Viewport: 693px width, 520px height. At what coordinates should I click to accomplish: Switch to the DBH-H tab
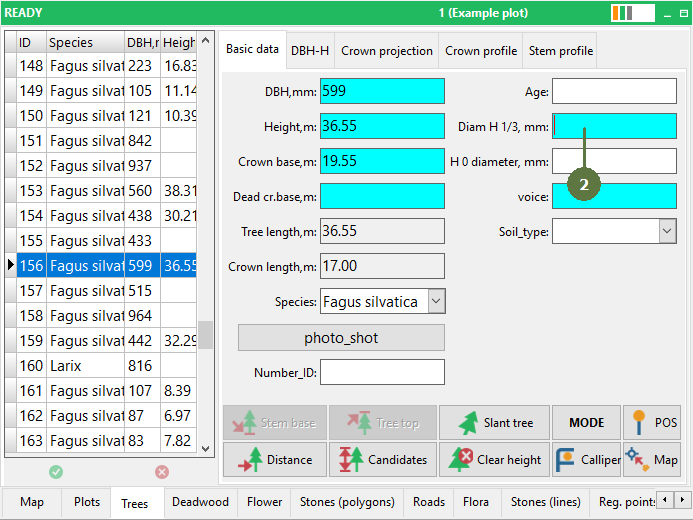[x=310, y=51]
